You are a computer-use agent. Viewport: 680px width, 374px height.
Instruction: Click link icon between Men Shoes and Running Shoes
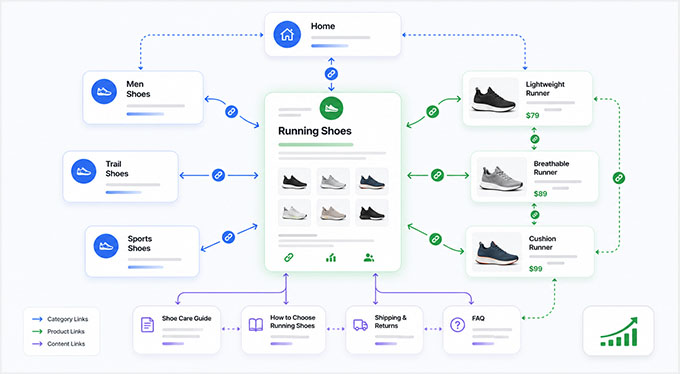tap(232, 112)
